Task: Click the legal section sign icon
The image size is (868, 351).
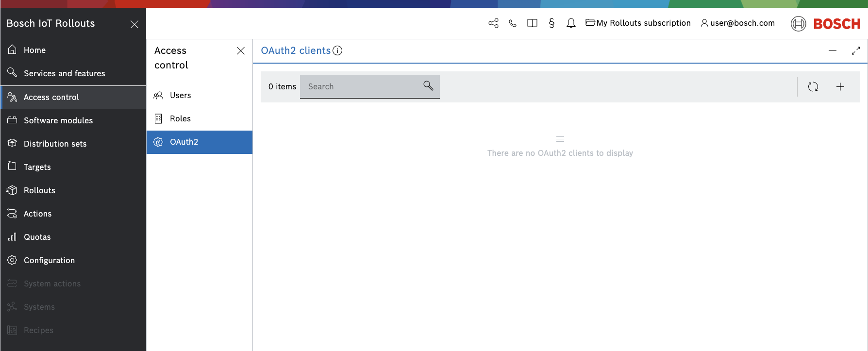Action: click(551, 23)
